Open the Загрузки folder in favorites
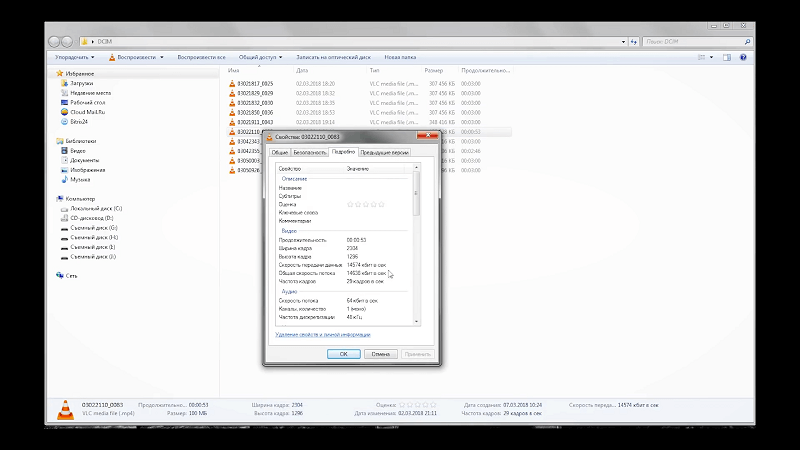 64,84
